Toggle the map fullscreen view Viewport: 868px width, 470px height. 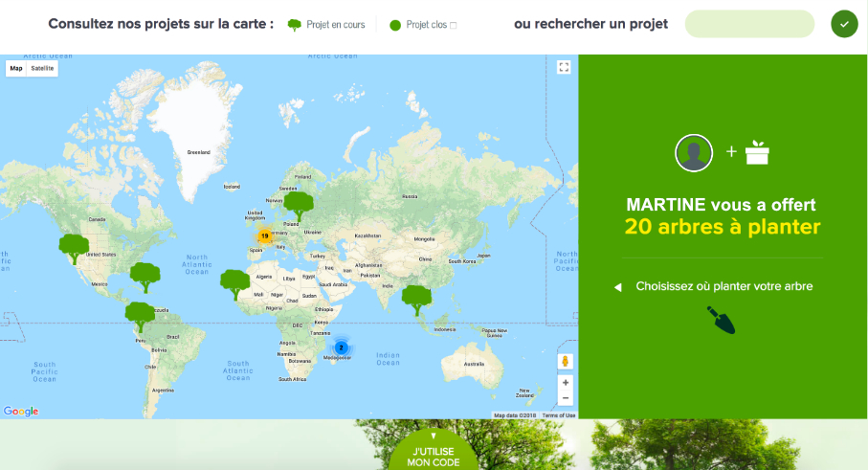(564, 67)
